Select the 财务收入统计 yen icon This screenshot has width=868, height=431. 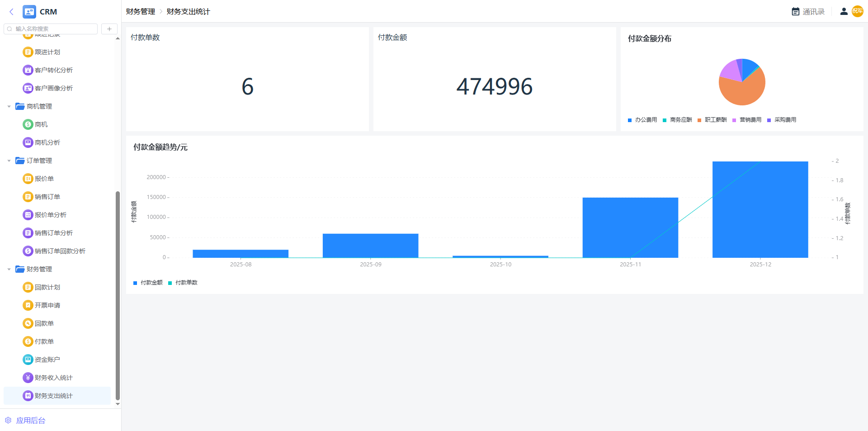pos(28,378)
